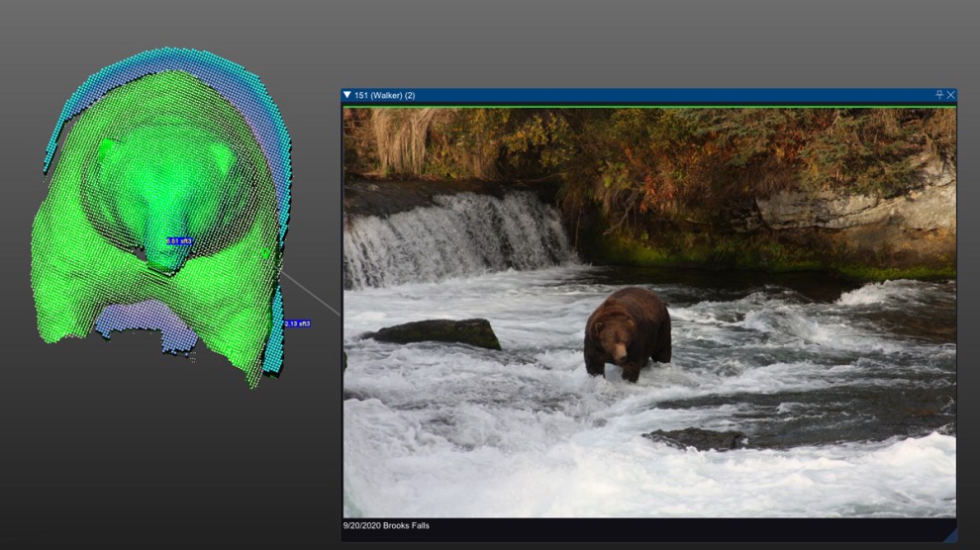The height and width of the screenshot is (550, 980).
Task: Click the submerged rock in the photo foreground
Action: (695, 437)
